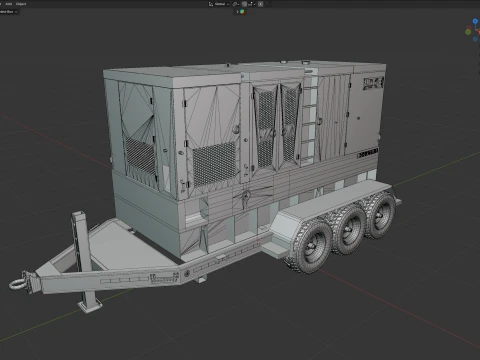
Task: Click the green Y axis circle on gizmo
Action: point(468,32)
